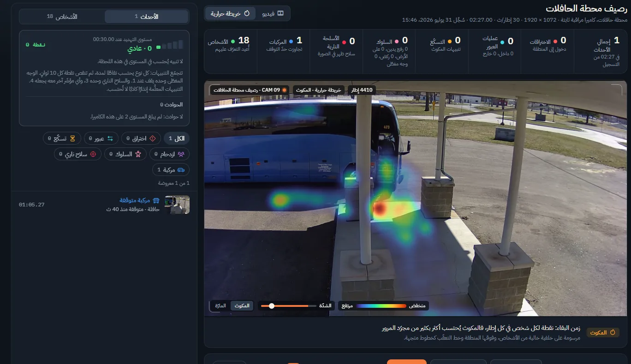Screen dimensions: 631x364
Task: Open the مركبة متوقفة event link
Action: click(x=136, y=200)
